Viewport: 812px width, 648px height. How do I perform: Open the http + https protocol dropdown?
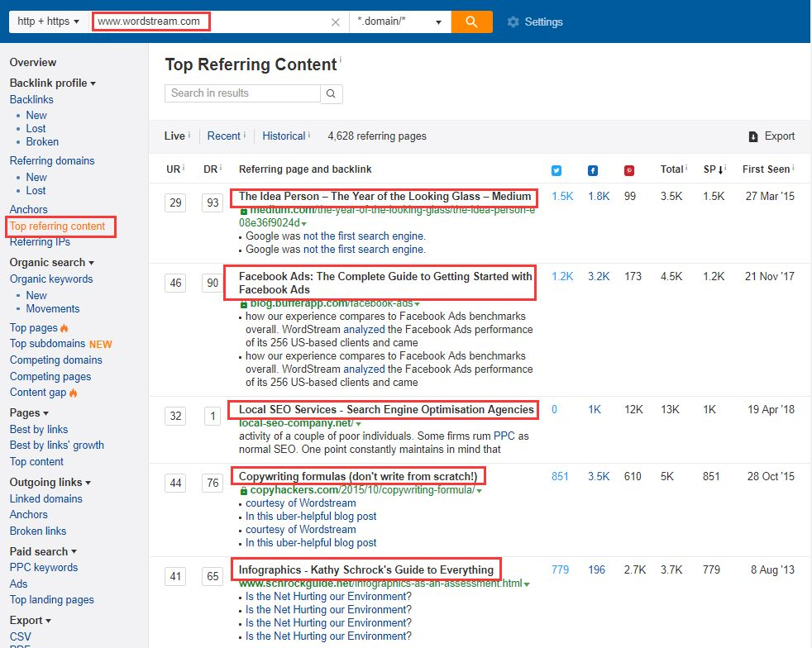coord(48,21)
